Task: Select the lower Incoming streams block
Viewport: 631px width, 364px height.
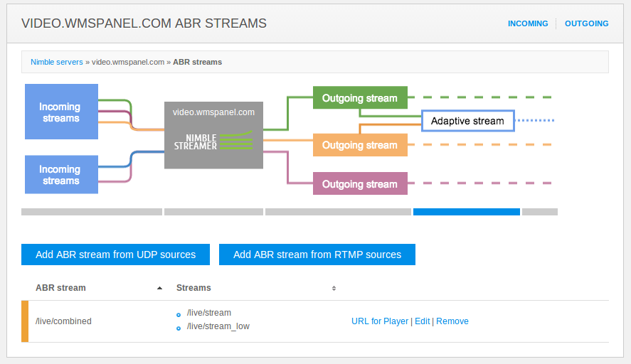Action: coord(62,175)
